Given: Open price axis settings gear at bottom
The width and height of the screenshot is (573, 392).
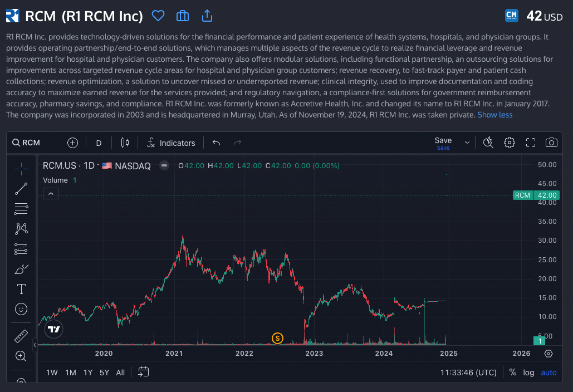Looking at the screenshot, I should [x=548, y=354].
